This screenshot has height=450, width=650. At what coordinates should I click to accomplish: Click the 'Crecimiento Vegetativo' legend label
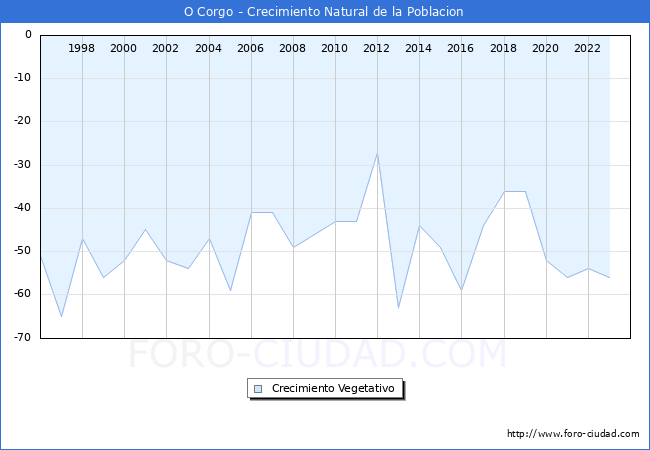pos(333,388)
